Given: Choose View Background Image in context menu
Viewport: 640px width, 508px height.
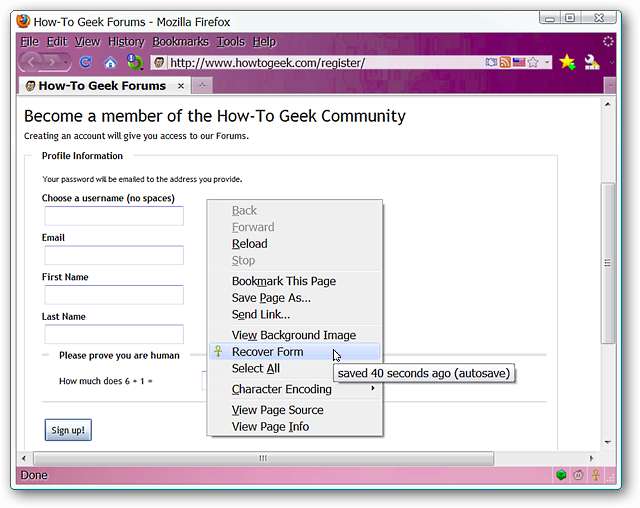Looking at the screenshot, I should coord(295,335).
